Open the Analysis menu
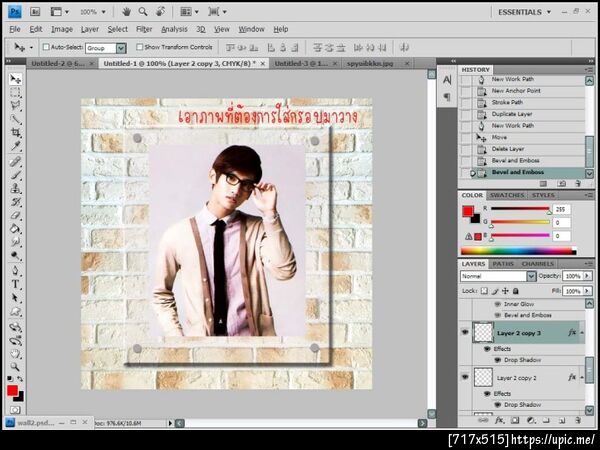Viewport: 600px width, 450px height. click(174, 29)
